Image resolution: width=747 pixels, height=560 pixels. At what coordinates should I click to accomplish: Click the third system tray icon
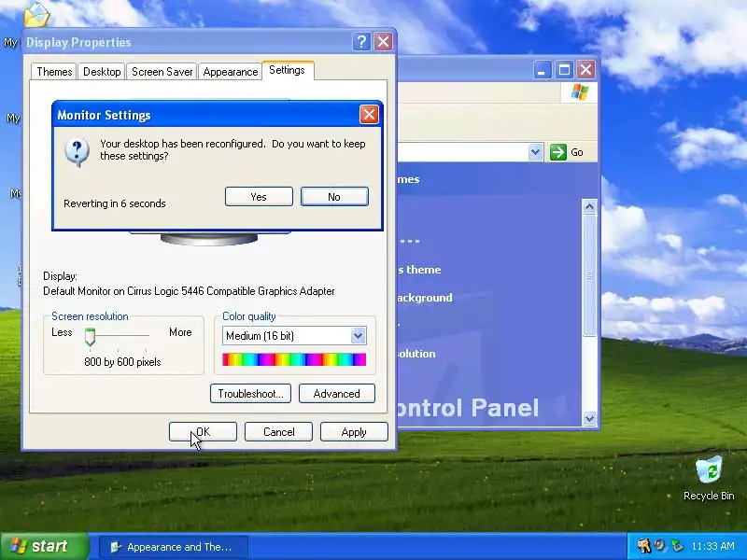point(677,546)
